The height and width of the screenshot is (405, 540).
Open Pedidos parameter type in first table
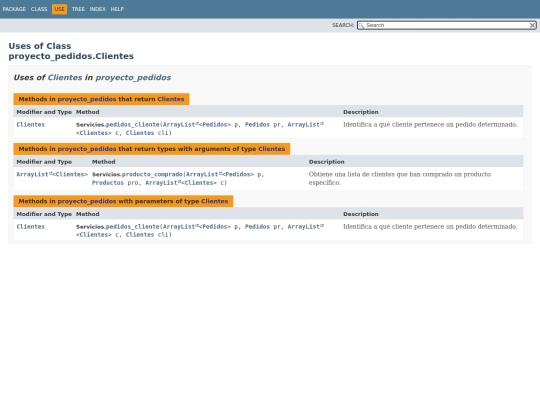pyautogui.click(x=257, y=125)
